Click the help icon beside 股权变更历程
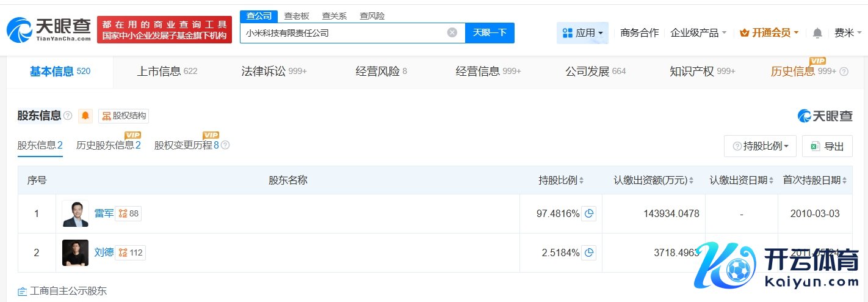 point(225,145)
